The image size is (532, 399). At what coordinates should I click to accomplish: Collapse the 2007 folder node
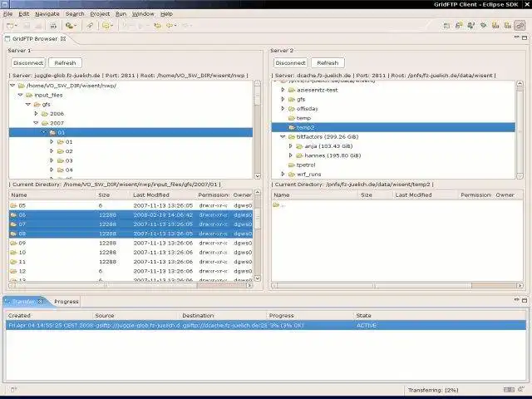point(37,123)
